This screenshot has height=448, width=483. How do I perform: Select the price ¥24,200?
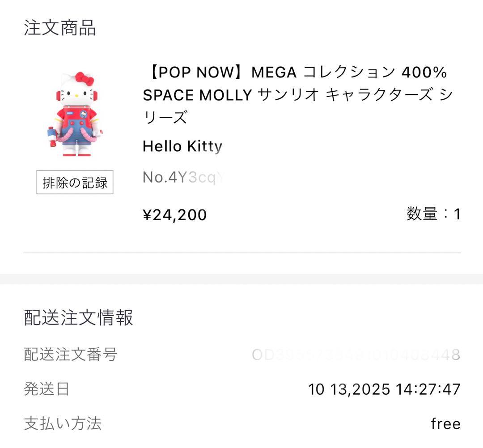click(x=174, y=215)
